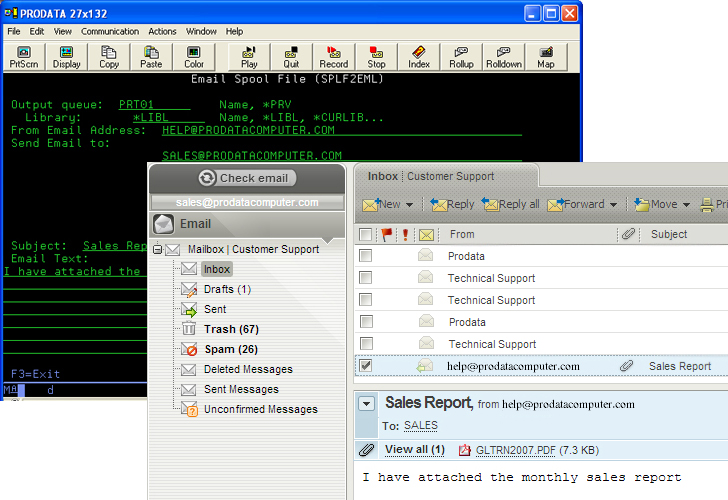Screen dimensions: 728x500
Task: Click the Stop toolbar icon
Action: 376,57
